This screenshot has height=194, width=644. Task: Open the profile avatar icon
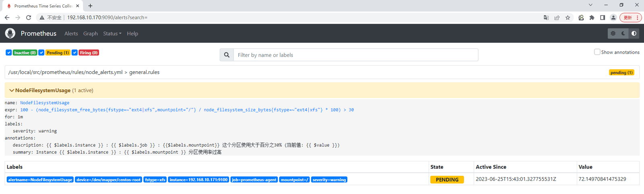tap(613, 17)
